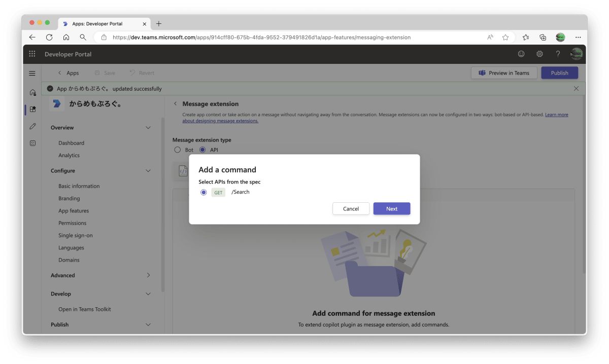
Task: Collapse the Overview section
Action: coord(148,128)
